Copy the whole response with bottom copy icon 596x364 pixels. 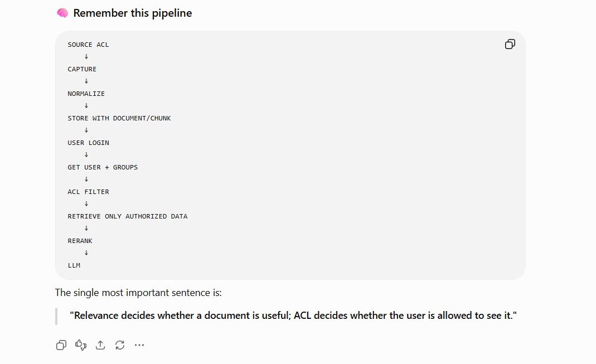61,345
